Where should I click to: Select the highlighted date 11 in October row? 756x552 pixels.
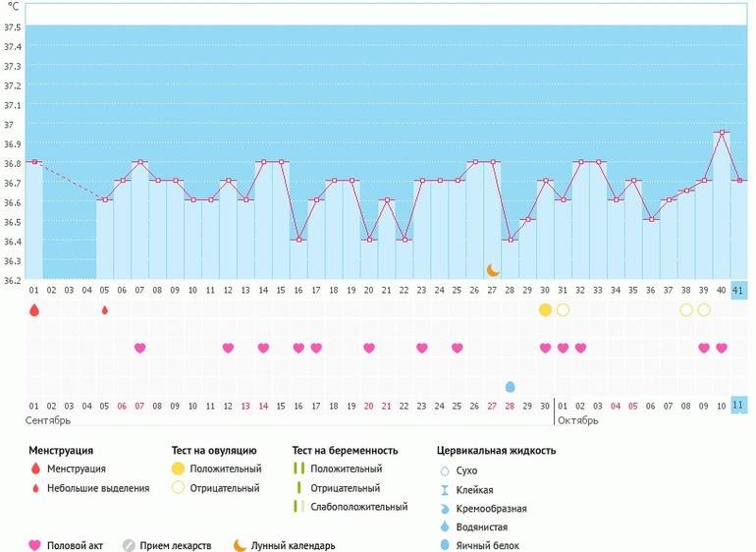pyautogui.click(x=738, y=405)
